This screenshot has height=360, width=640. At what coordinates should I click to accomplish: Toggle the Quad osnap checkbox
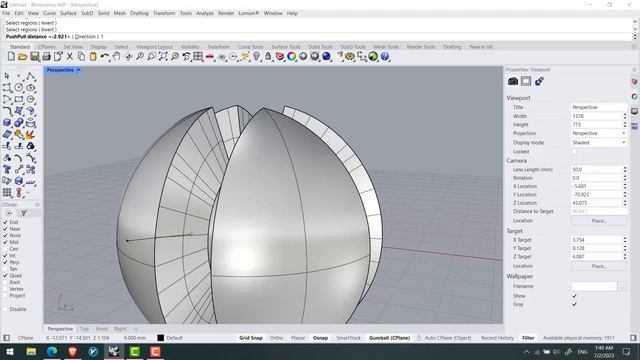[5, 276]
